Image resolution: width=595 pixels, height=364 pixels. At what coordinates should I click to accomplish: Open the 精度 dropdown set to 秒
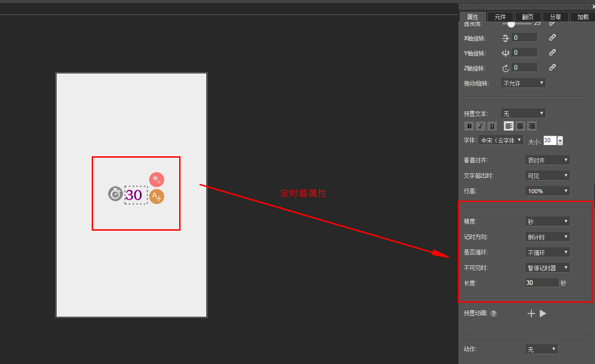(548, 221)
